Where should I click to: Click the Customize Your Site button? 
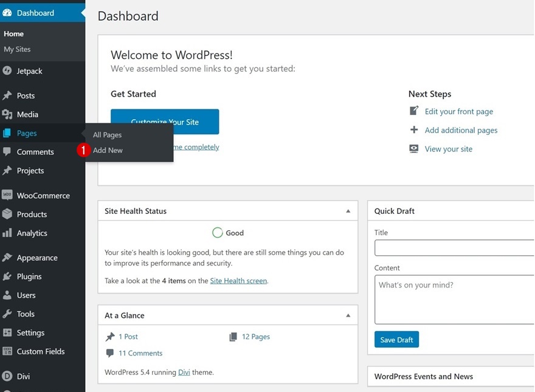[165, 122]
